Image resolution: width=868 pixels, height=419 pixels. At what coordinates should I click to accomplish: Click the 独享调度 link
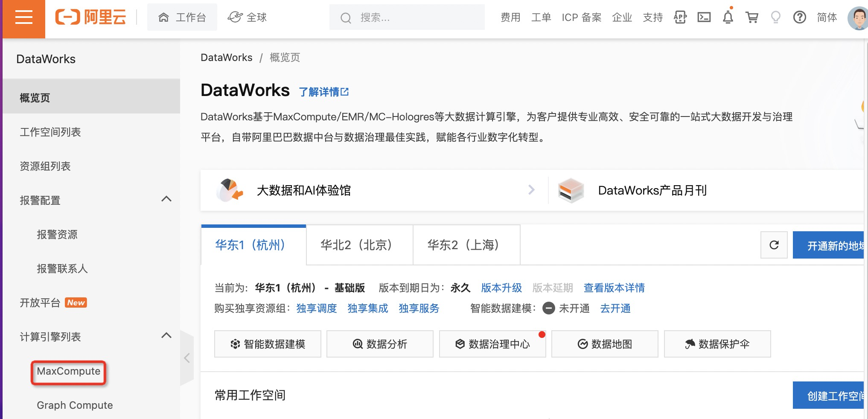tap(317, 308)
